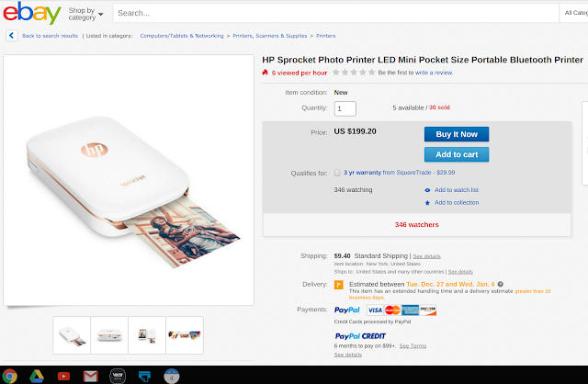588x384 pixels.
Task: Enable the 3 yr SquareTrade warranty checkbox
Action: coord(337,173)
